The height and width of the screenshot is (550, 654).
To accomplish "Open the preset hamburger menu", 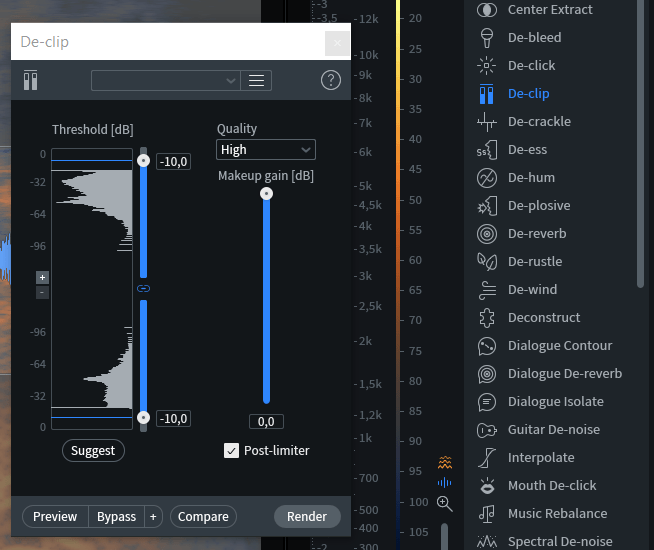I will pos(256,80).
